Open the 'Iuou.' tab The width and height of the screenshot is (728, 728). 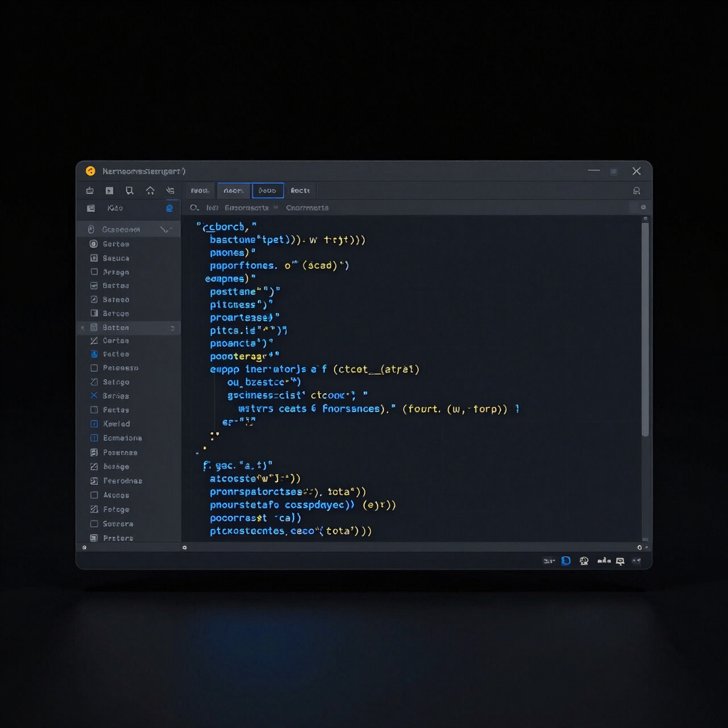(x=200, y=191)
